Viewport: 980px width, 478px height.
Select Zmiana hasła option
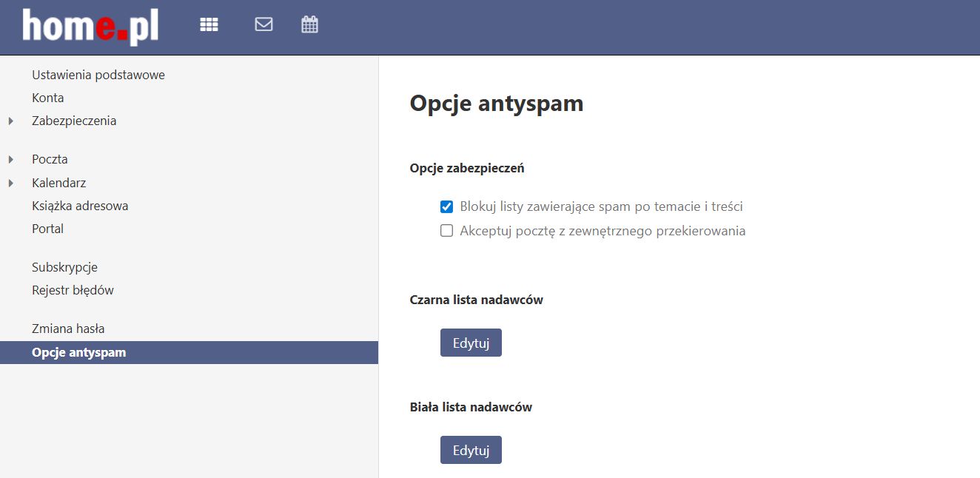(68, 329)
